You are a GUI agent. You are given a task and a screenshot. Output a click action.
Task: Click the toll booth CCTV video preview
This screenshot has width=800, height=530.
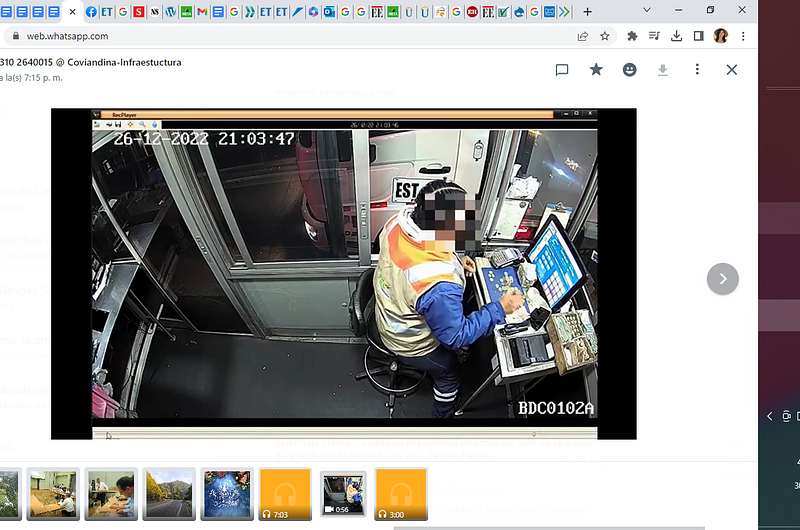pos(344,273)
